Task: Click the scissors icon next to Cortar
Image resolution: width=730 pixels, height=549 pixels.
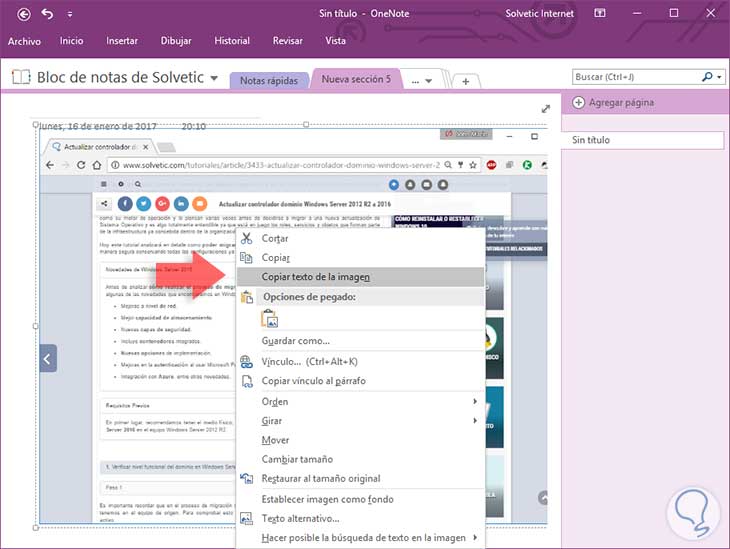Action: tap(246, 238)
